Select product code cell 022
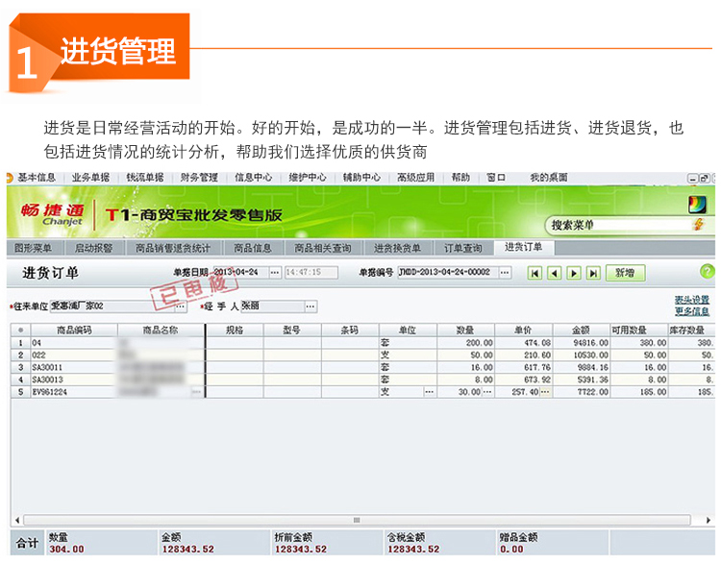Viewport: 721px width, 588px height. coord(74,355)
